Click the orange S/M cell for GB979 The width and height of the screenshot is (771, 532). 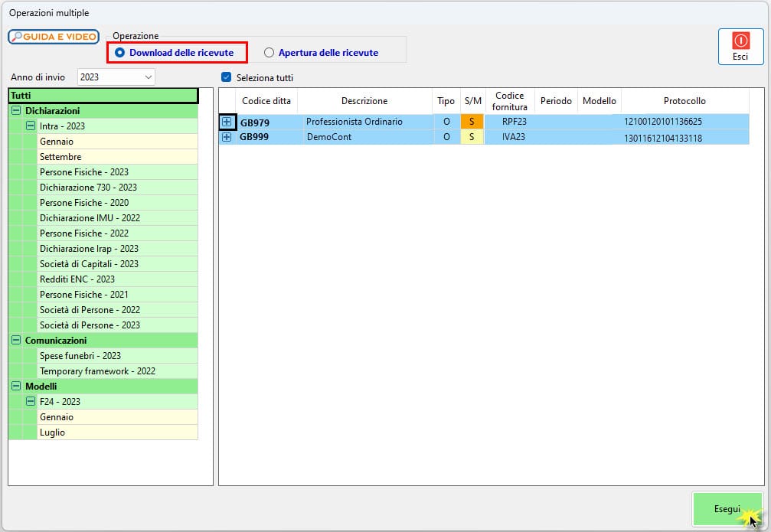(x=472, y=122)
